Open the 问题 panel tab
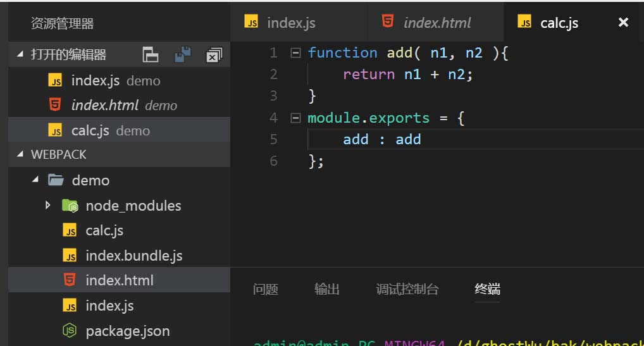This screenshot has height=346, width=644. coord(265,289)
